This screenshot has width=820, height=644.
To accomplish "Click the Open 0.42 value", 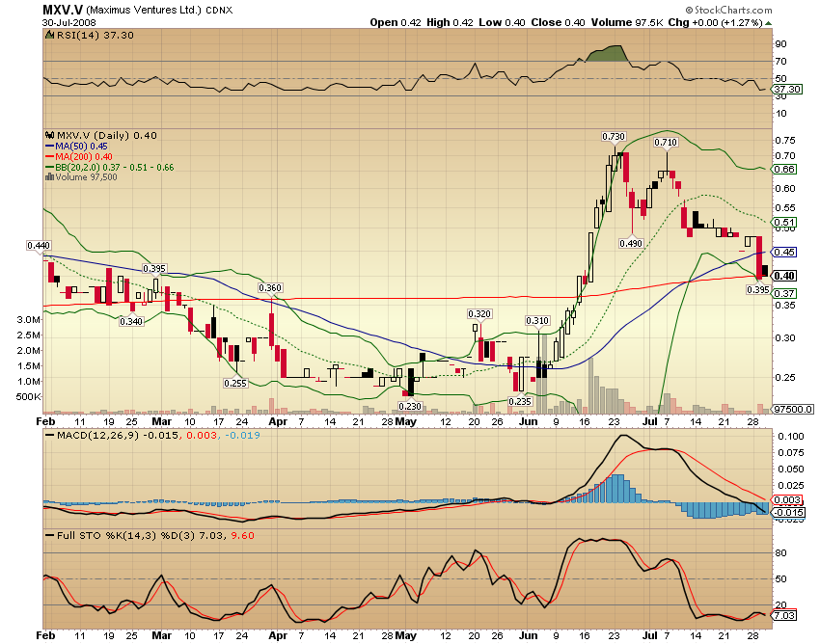I will click(395, 22).
